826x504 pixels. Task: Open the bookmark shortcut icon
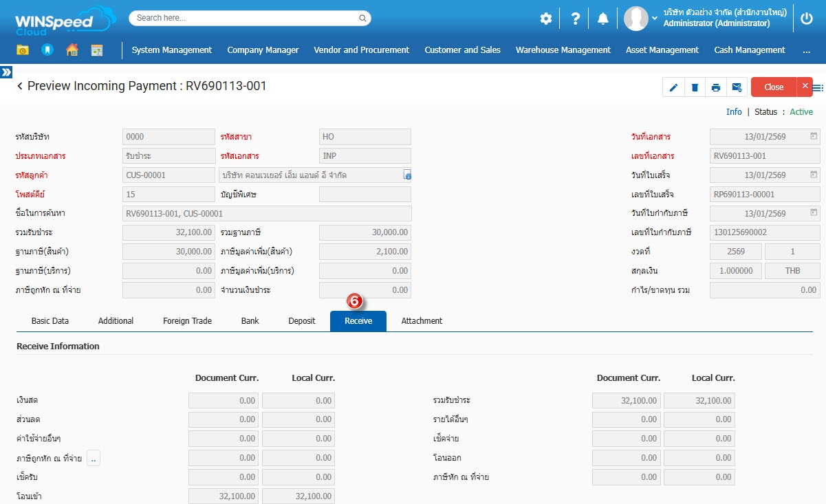pyautogui.click(x=47, y=50)
